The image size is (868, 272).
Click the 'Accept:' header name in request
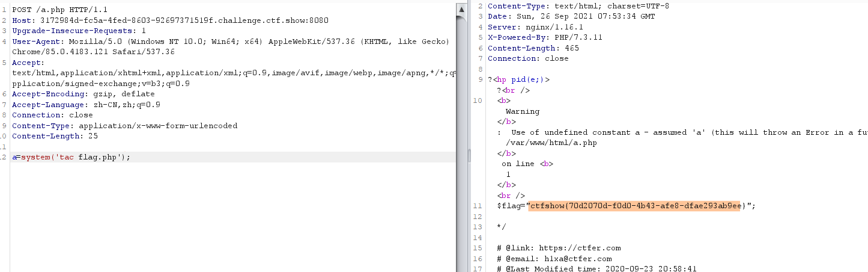[28, 63]
